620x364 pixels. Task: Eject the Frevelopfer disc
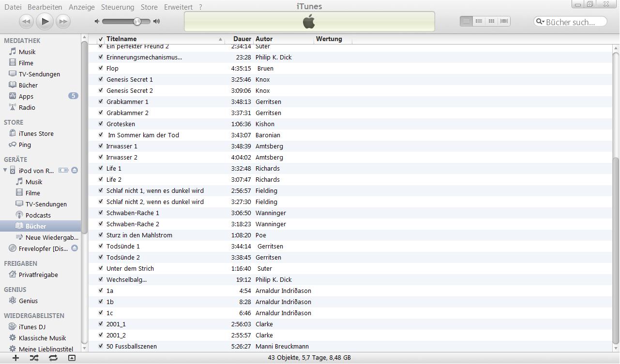[75, 248]
